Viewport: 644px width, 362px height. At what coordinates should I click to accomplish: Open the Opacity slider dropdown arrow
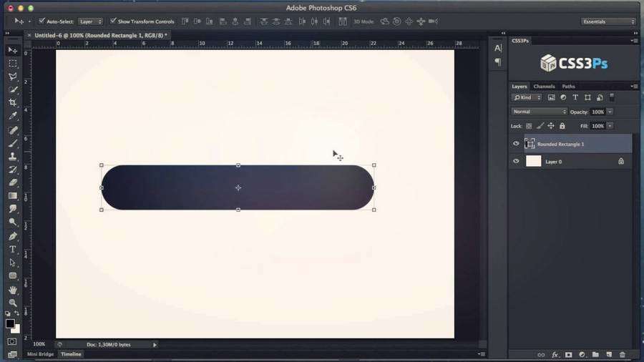click(610, 112)
